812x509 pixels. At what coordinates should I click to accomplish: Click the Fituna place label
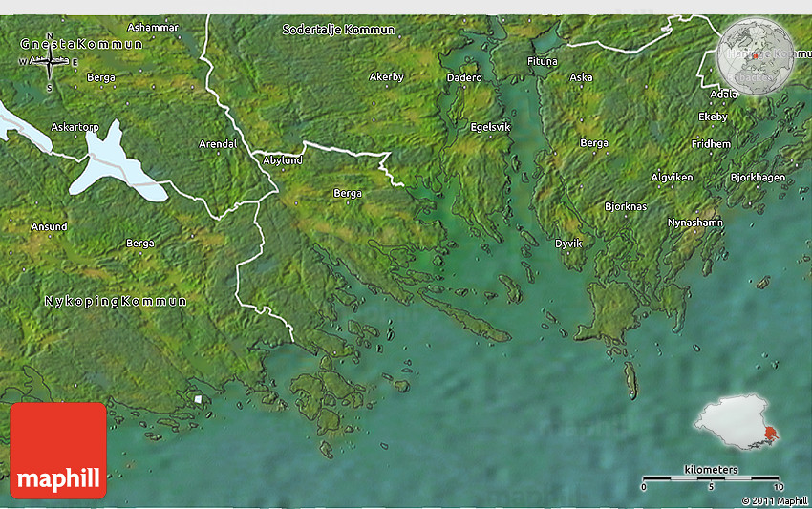click(542, 61)
